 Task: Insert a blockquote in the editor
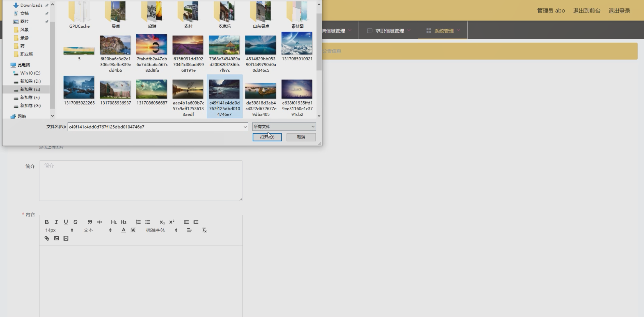[x=90, y=222]
